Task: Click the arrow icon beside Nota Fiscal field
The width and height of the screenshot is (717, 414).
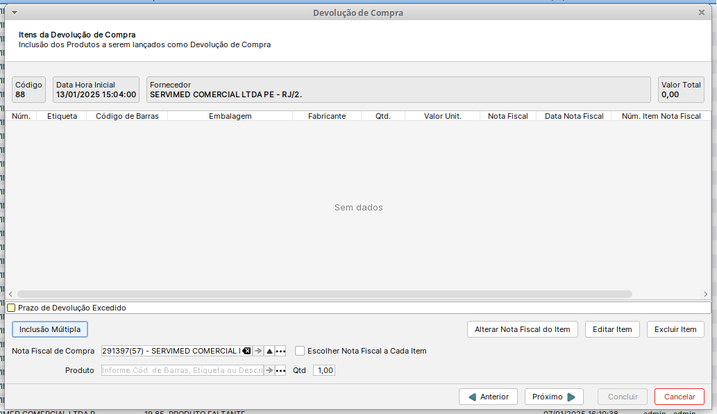Action: 258,351
